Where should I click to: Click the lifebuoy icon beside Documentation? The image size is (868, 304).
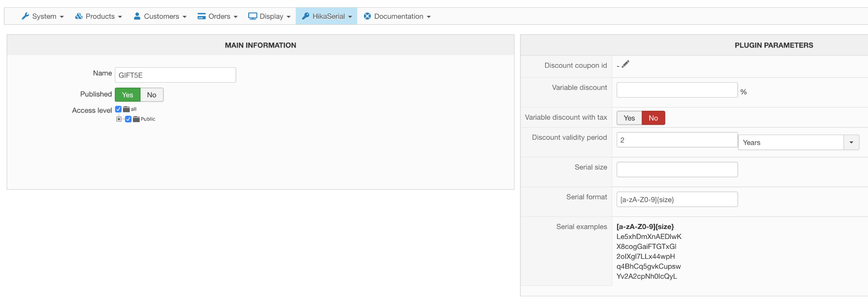point(368,16)
